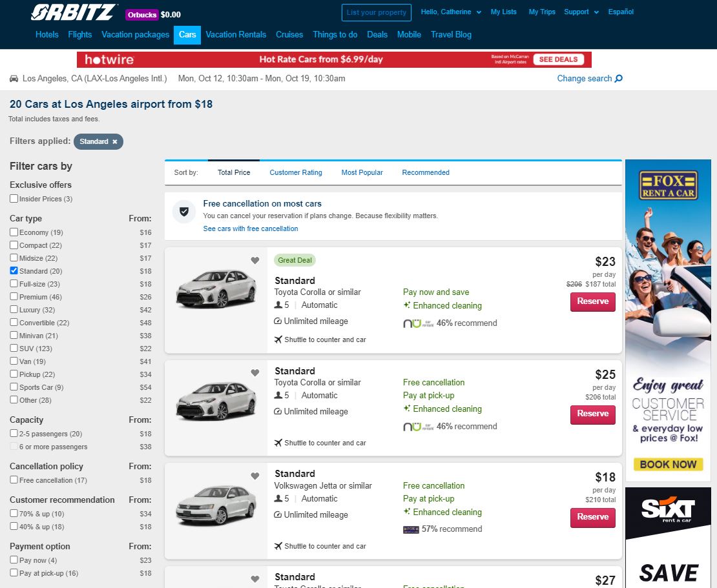Open See cars with free cancellation link
Viewport: 717px width, 588px height.
251,228
